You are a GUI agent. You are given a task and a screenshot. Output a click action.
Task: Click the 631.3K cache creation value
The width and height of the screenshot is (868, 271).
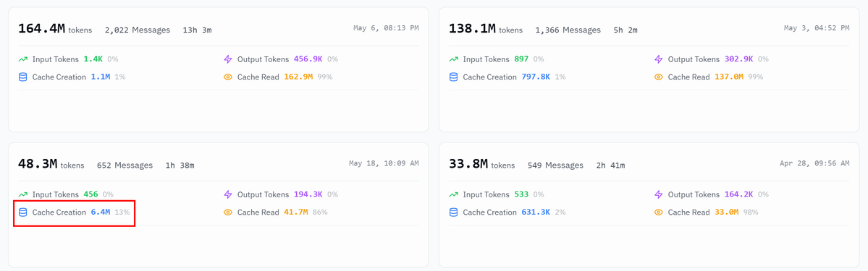(x=536, y=212)
